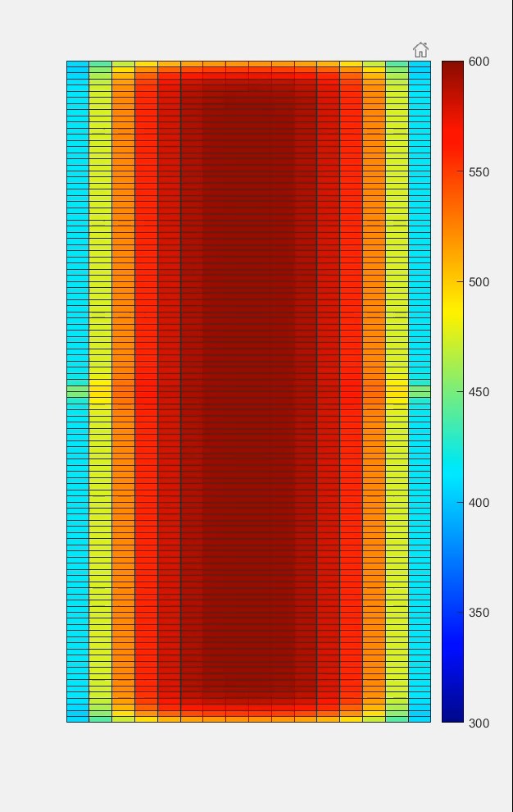Click the top-right corner cell of heatmap

pos(420,65)
